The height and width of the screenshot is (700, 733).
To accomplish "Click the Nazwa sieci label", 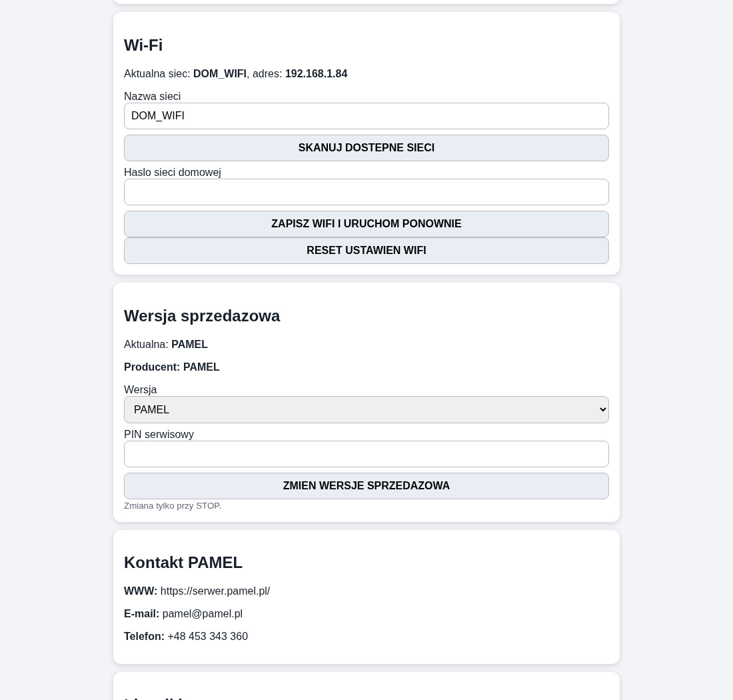I will point(152,96).
